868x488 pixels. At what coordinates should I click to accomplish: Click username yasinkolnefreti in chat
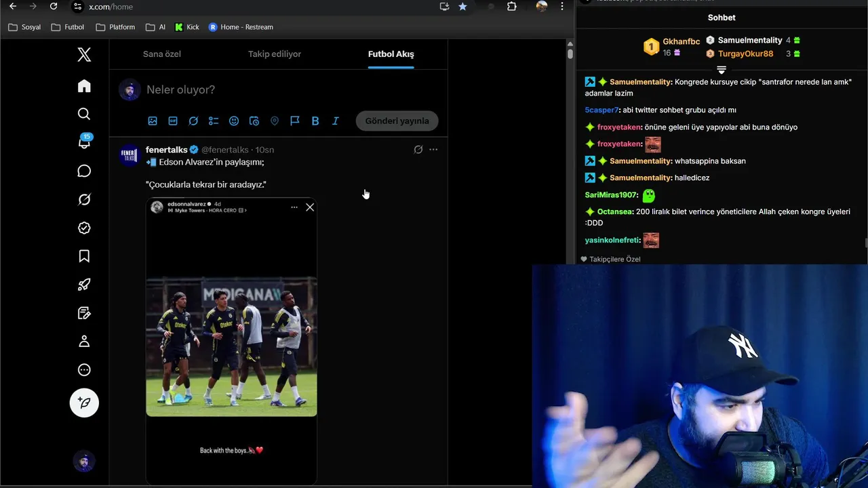(612, 240)
